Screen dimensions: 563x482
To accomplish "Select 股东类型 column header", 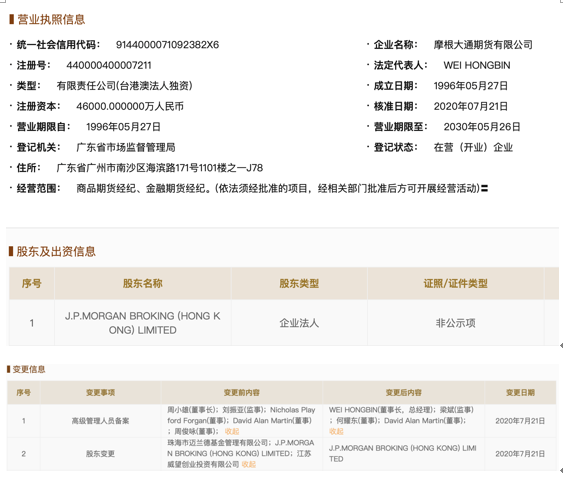I will pyautogui.click(x=299, y=283).
